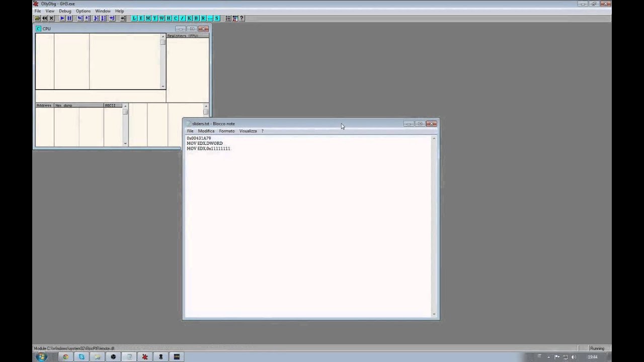Click the Blocco note scroll-down arrow
The image size is (644, 362).
coord(434,315)
